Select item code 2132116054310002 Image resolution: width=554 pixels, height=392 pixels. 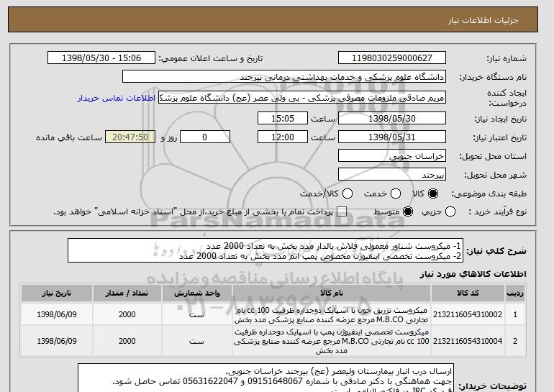(468, 314)
